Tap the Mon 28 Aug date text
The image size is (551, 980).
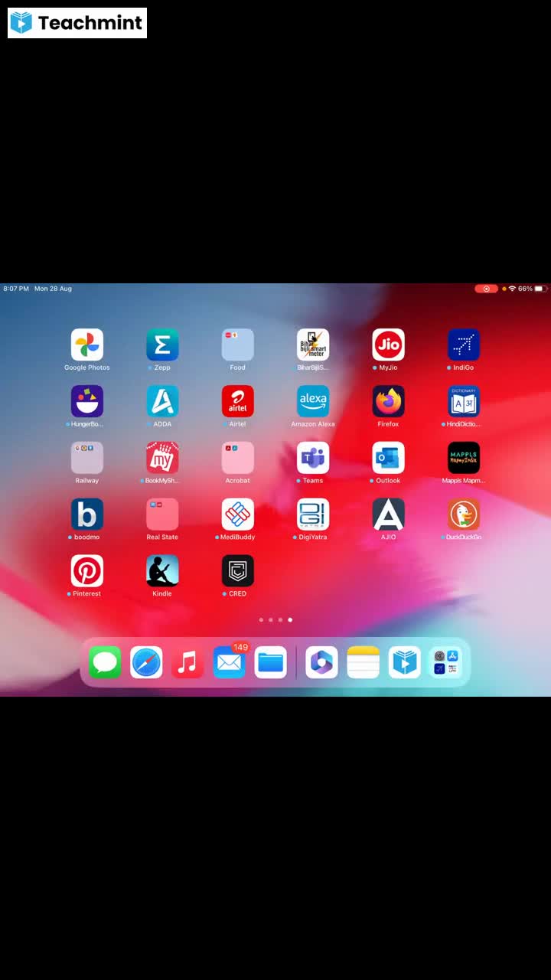point(54,289)
